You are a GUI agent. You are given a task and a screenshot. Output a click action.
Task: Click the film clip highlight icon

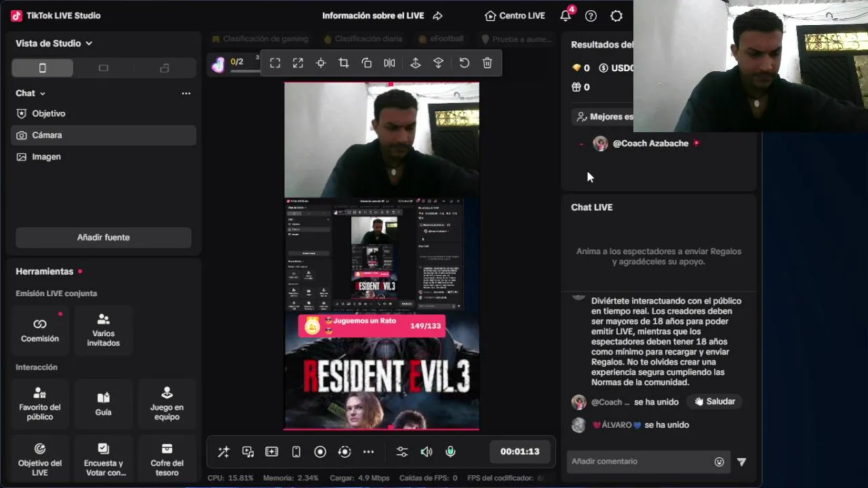[272, 452]
